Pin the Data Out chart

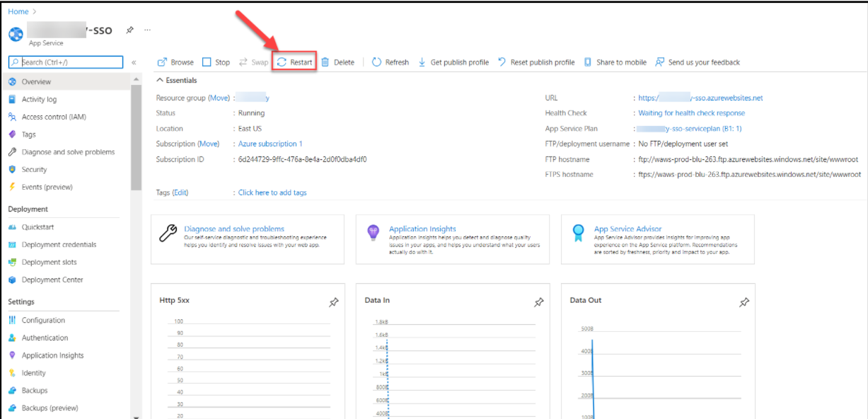tap(744, 302)
